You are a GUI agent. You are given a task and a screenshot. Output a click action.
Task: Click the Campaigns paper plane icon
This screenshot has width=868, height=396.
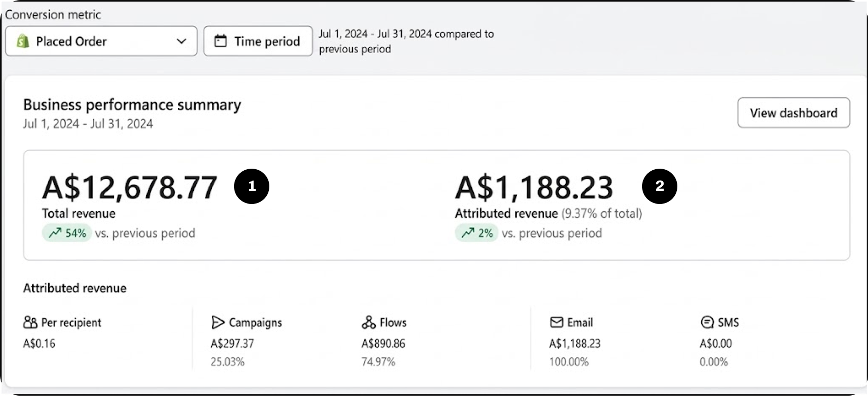coord(218,322)
